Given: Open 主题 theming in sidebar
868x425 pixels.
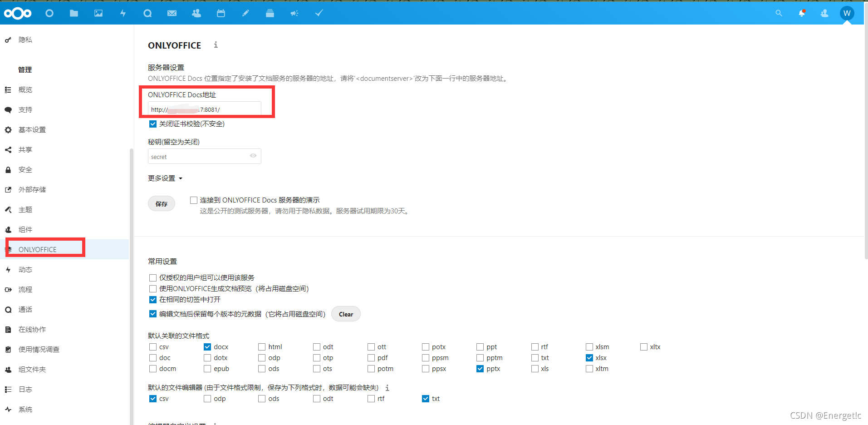Looking at the screenshot, I should pyautogui.click(x=25, y=210).
